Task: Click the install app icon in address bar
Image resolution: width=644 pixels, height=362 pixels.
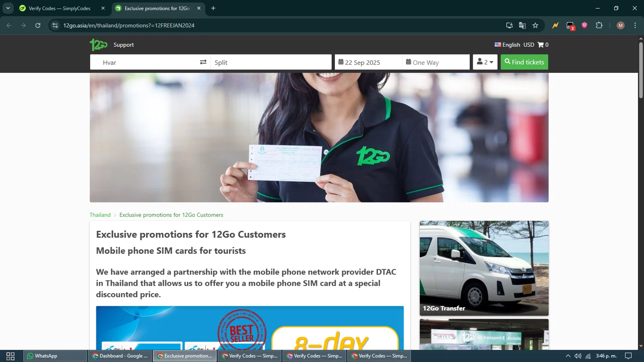Action: click(x=509, y=25)
